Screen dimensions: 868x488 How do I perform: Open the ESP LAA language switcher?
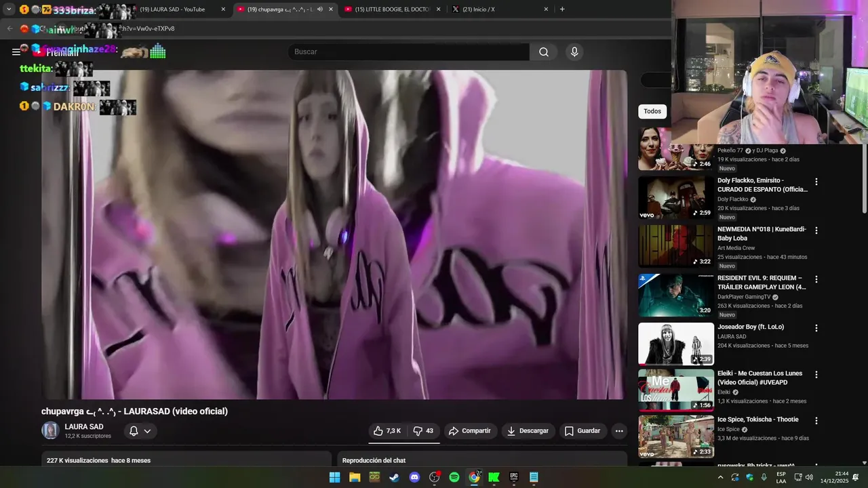click(x=781, y=477)
